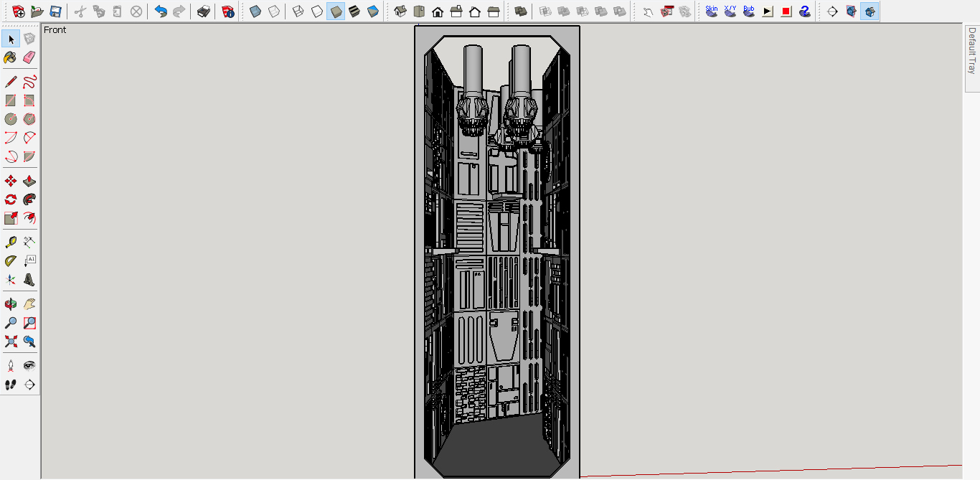Select the Circle tool
The width and height of the screenshot is (980, 480).
(11, 119)
